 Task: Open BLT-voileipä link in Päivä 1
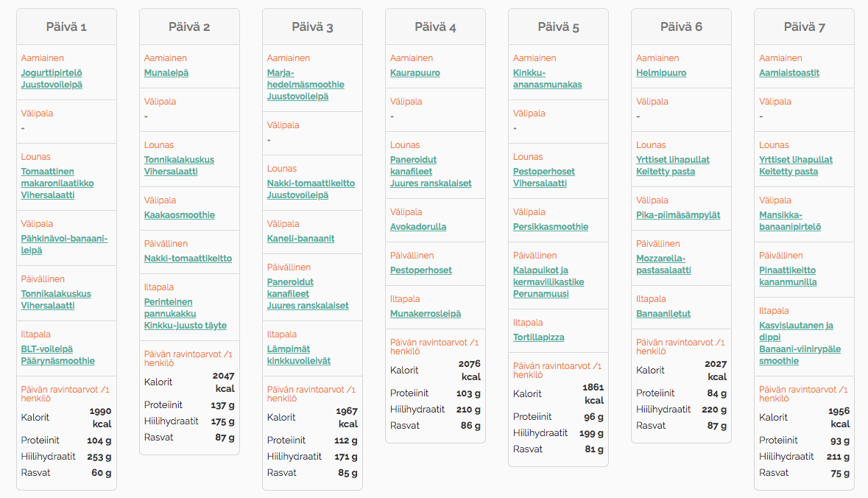coord(47,349)
